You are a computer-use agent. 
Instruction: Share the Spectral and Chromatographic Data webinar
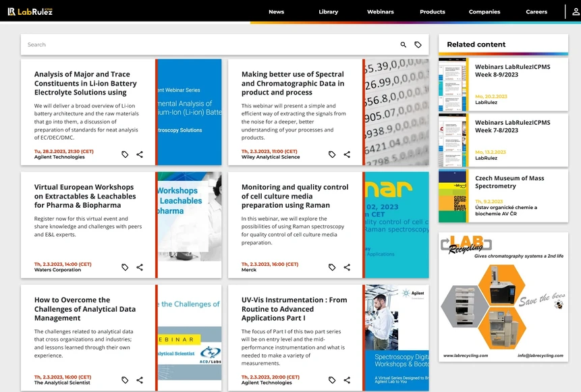click(x=347, y=155)
